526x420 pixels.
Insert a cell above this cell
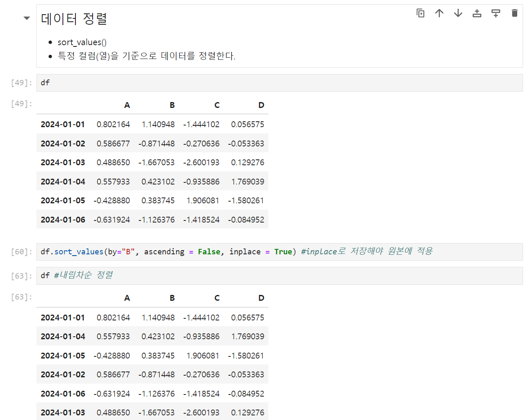point(477,13)
